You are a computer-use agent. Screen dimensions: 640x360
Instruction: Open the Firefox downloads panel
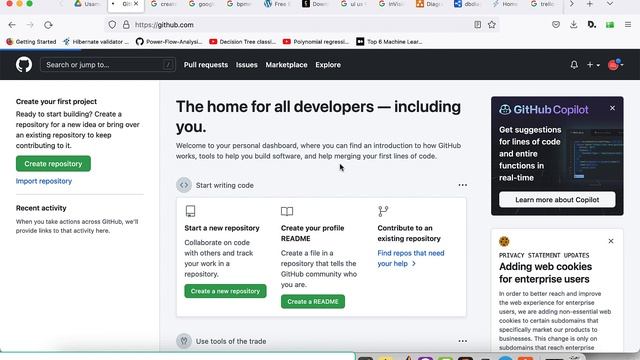coord(573,25)
